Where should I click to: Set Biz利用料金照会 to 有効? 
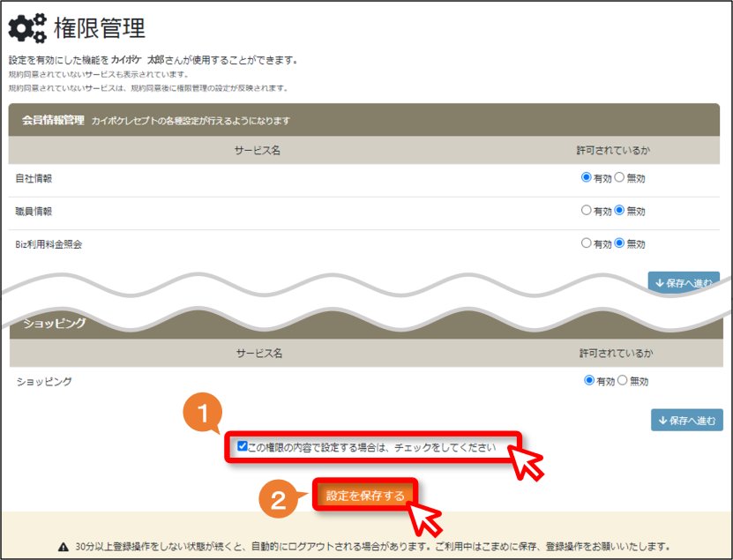click(x=586, y=243)
